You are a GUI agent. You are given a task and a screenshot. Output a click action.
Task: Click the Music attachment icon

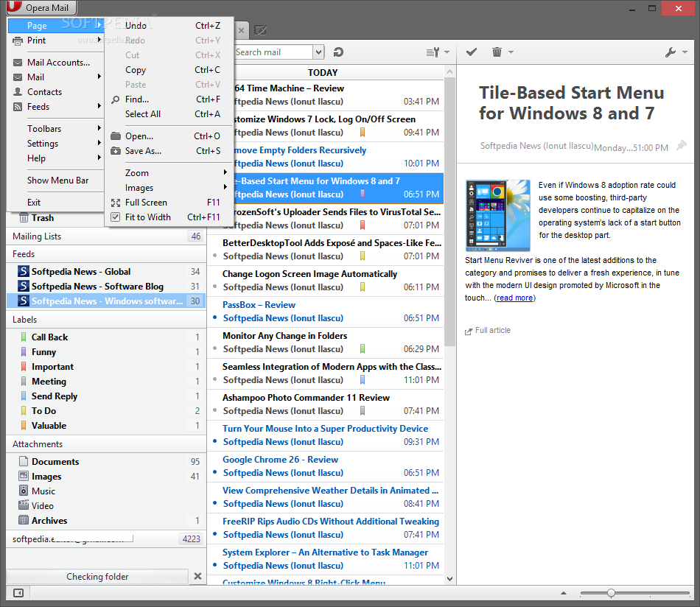click(24, 491)
